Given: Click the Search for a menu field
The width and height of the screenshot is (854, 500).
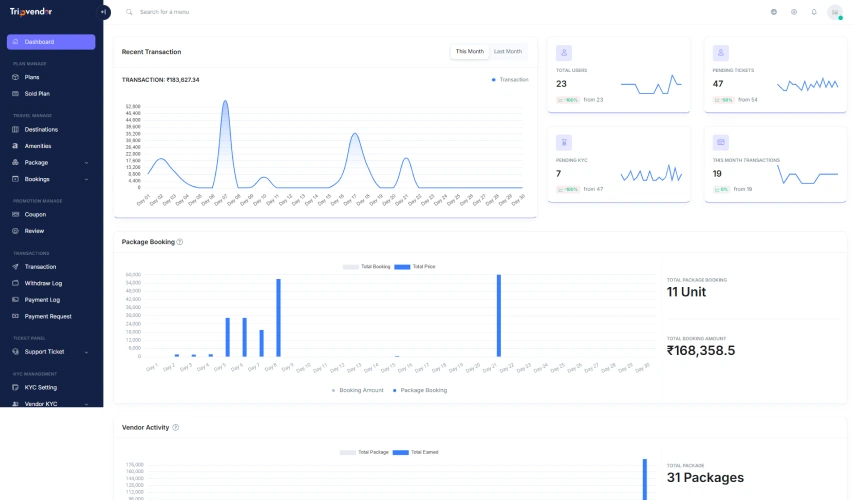Looking at the screenshot, I should pos(164,12).
